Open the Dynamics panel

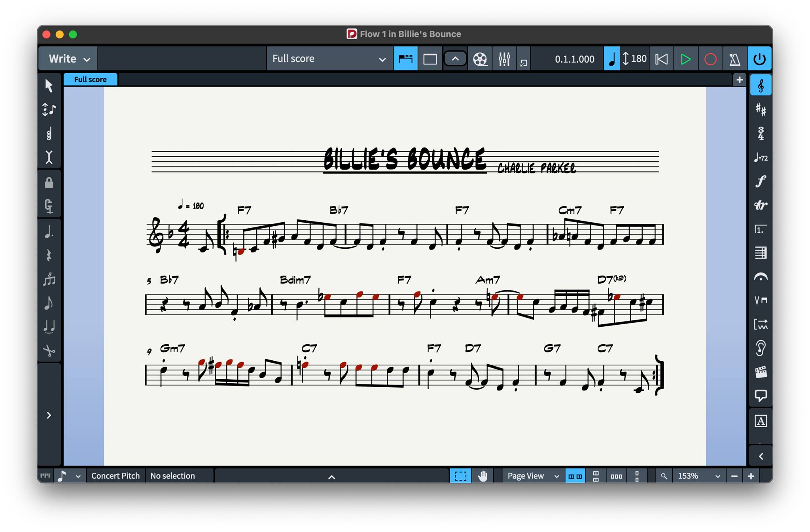click(x=761, y=182)
